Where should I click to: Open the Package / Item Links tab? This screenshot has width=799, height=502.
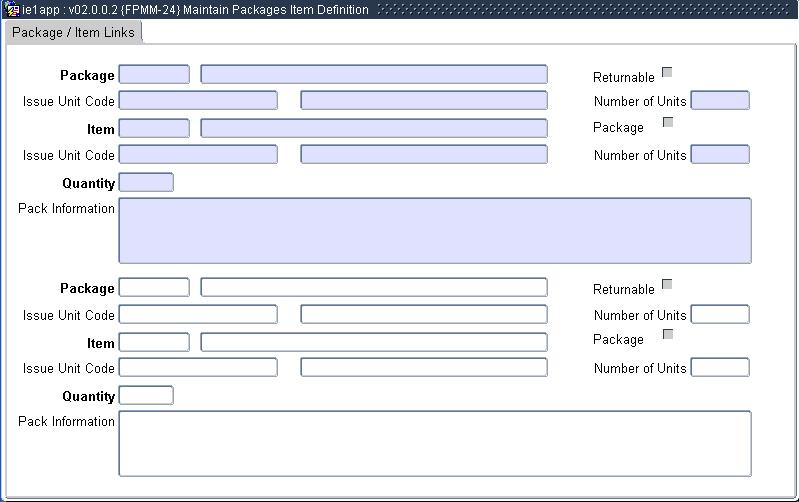click(x=74, y=32)
